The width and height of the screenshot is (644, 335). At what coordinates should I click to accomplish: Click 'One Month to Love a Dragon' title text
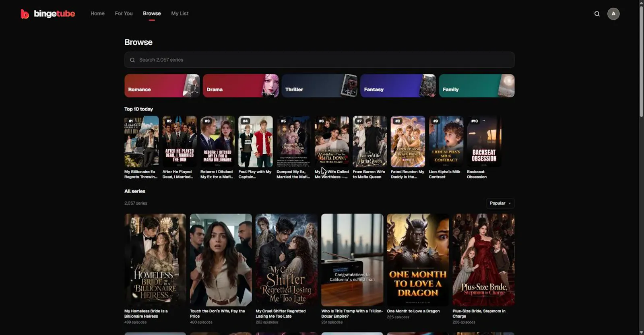(413, 311)
